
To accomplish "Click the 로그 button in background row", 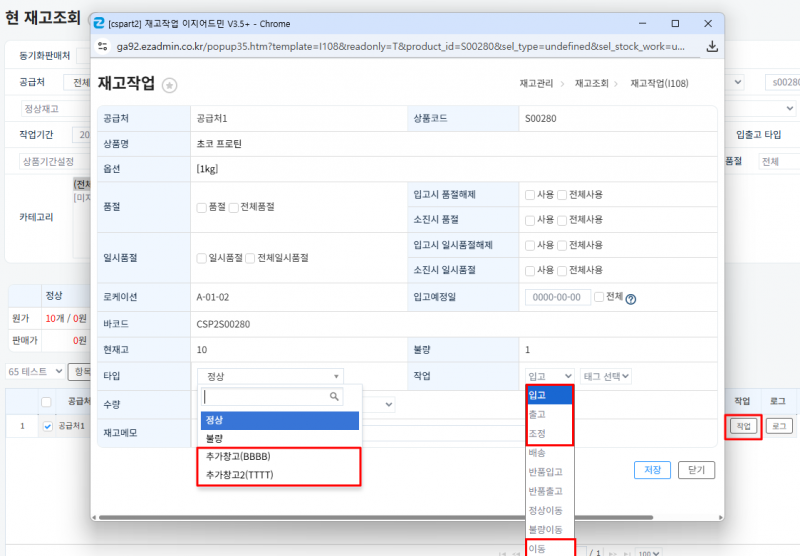I will pos(779,426).
